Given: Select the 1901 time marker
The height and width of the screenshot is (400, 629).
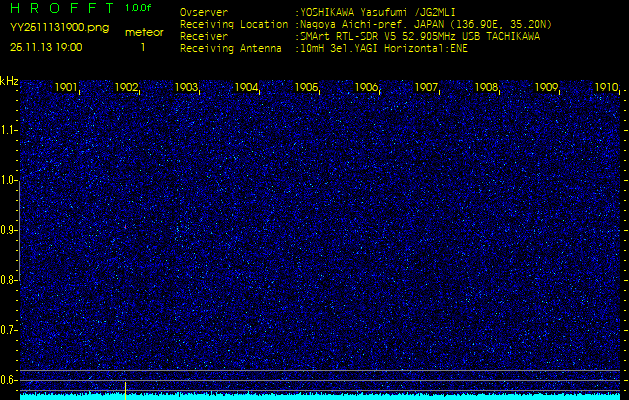Looking at the screenshot, I should pos(66,88).
